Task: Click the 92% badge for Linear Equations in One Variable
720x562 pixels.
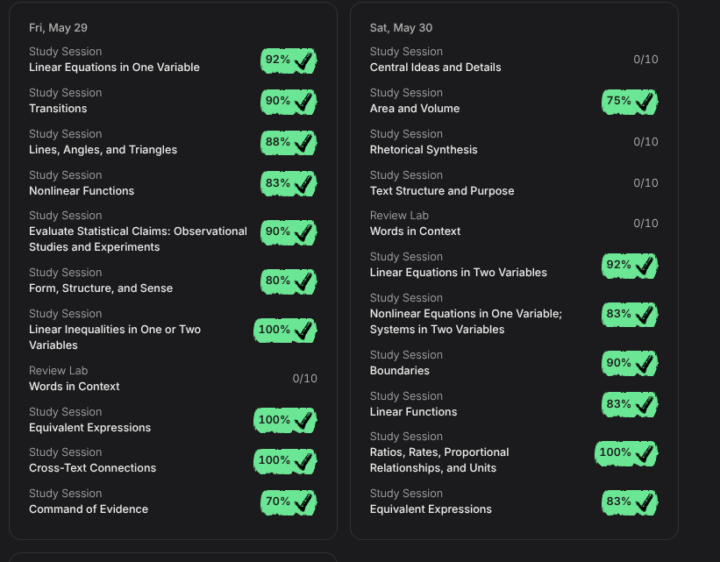Action: (x=288, y=61)
